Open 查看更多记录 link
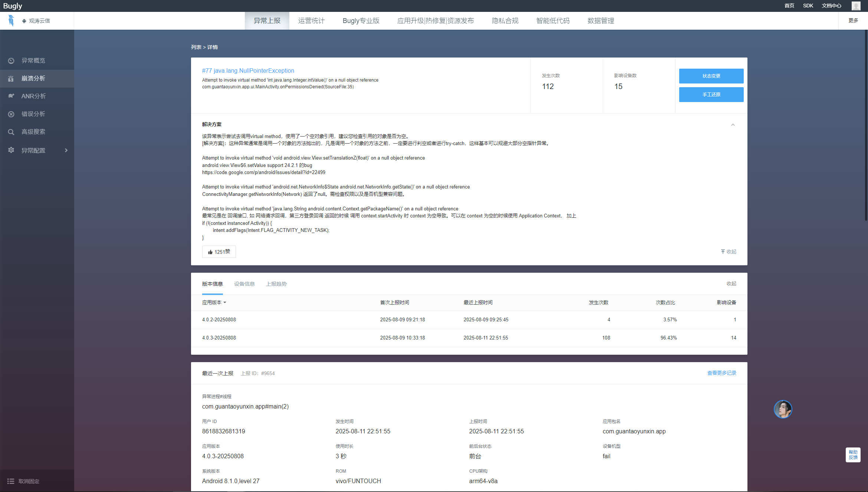This screenshot has width=868, height=492. 721,373
